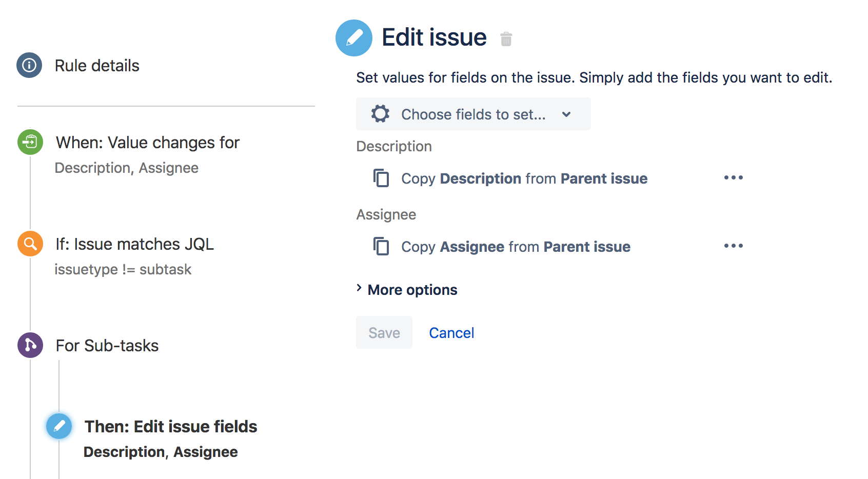
Task: Click the Save button
Action: (x=384, y=332)
